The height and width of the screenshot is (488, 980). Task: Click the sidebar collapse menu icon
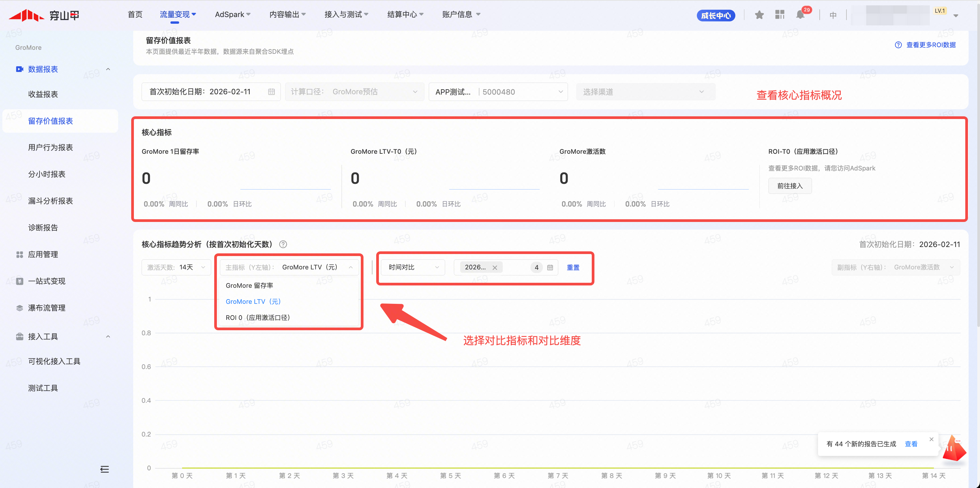[105, 469]
